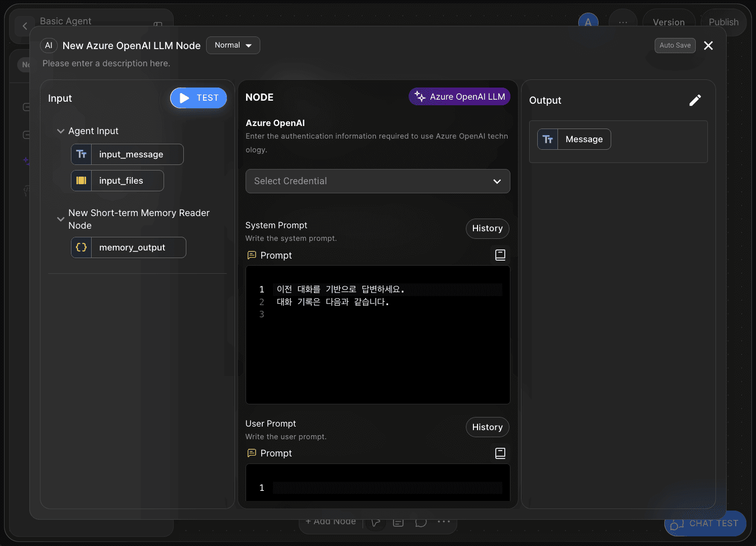Open the user avatar A in the background
756x546 pixels.
tap(588, 22)
